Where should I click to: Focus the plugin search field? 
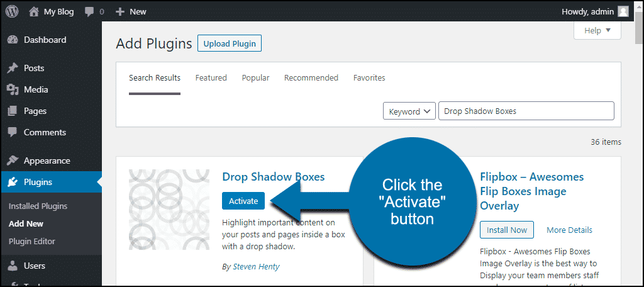click(x=526, y=111)
